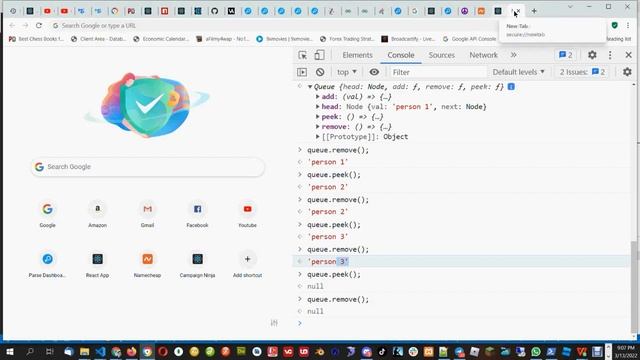Open the Amazon shortcut tile
The height and width of the screenshot is (360, 640).
coord(98,214)
